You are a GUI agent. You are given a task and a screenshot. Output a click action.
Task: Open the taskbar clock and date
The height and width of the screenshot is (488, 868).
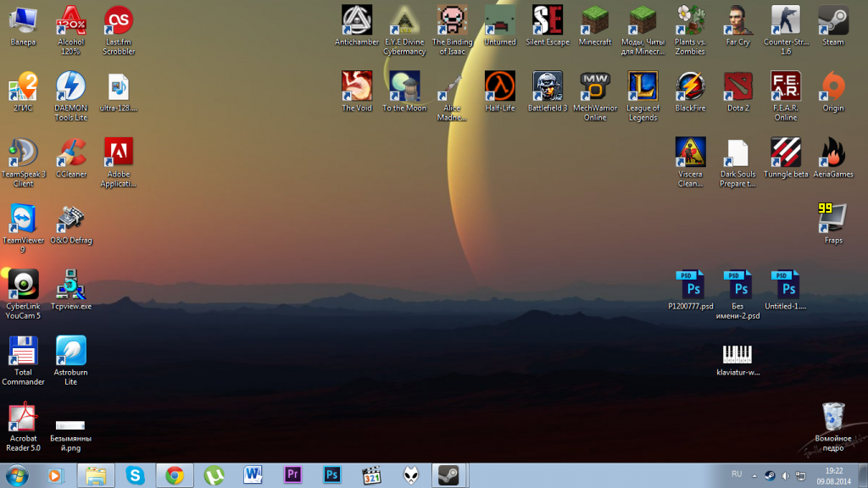pyautogui.click(x=834, y=475)
